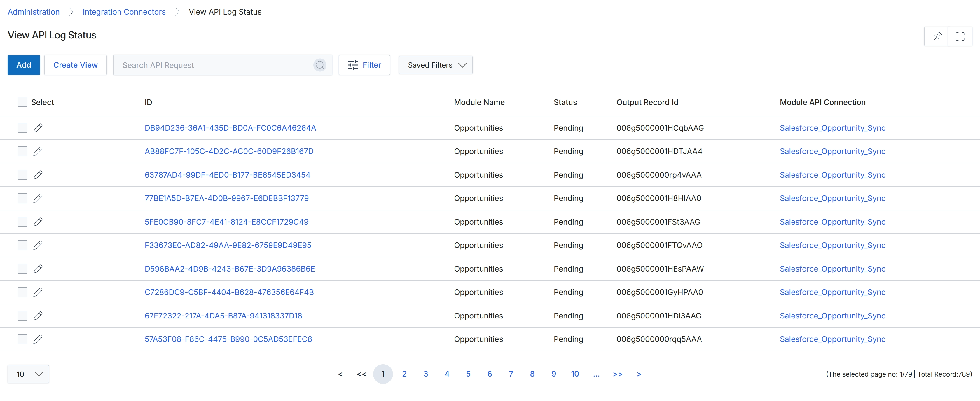Click the Output Record Id column header

point(647,102)
